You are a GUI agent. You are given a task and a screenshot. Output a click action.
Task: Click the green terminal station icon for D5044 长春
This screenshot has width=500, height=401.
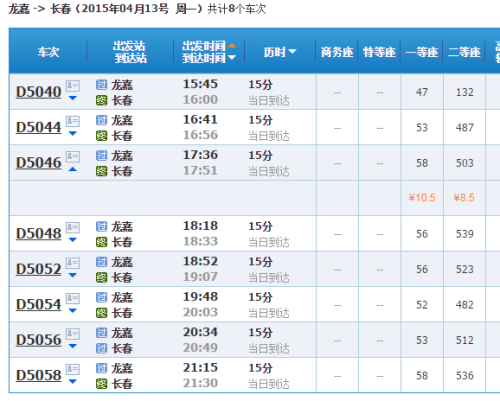[x=102, y=136]
